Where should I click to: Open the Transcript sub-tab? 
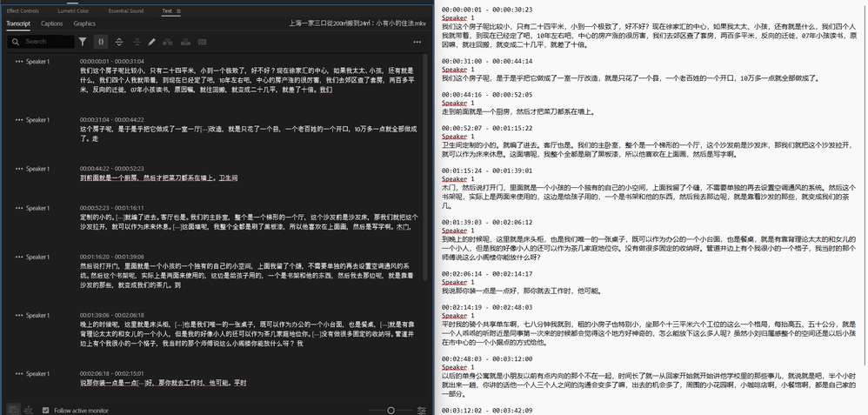(x=18, y=23)
